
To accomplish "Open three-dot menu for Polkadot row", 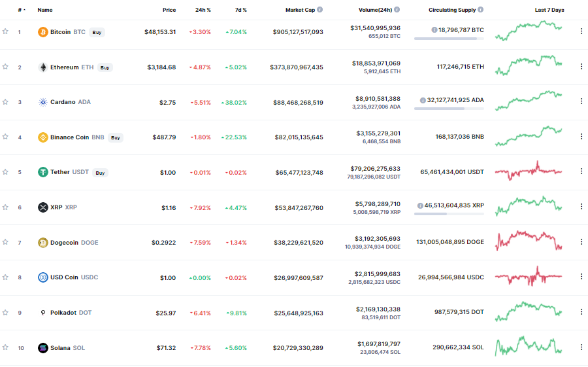I will click(581, 312).
